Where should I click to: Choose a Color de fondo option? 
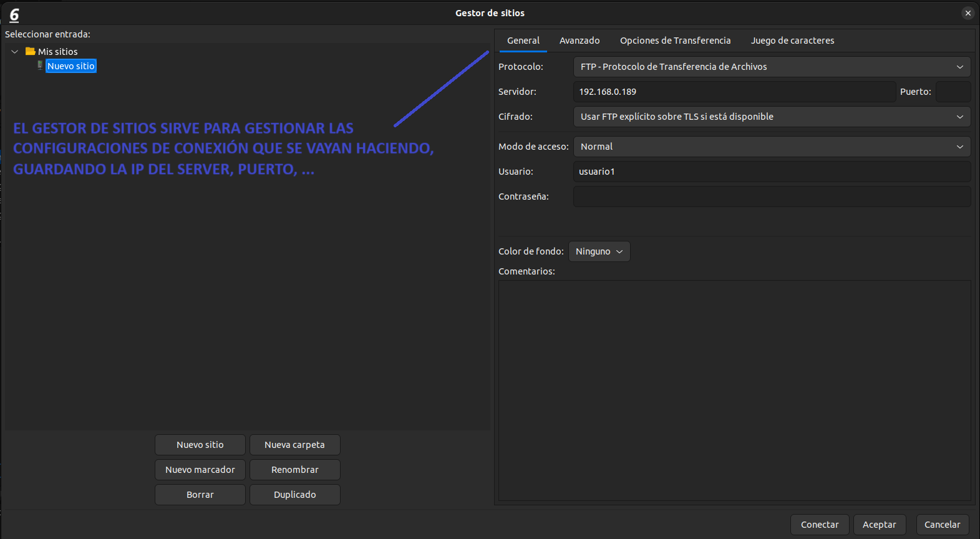(x=599, y=251)
